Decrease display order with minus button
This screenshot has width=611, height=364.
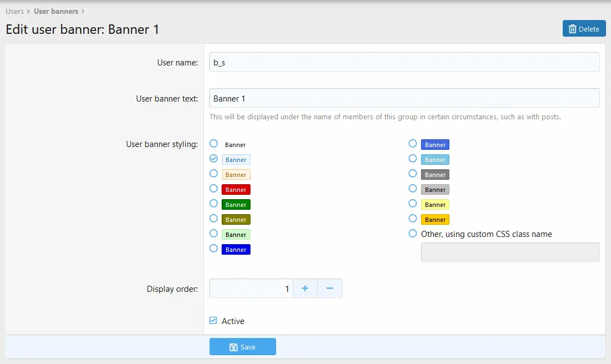(x=329, y=289)
